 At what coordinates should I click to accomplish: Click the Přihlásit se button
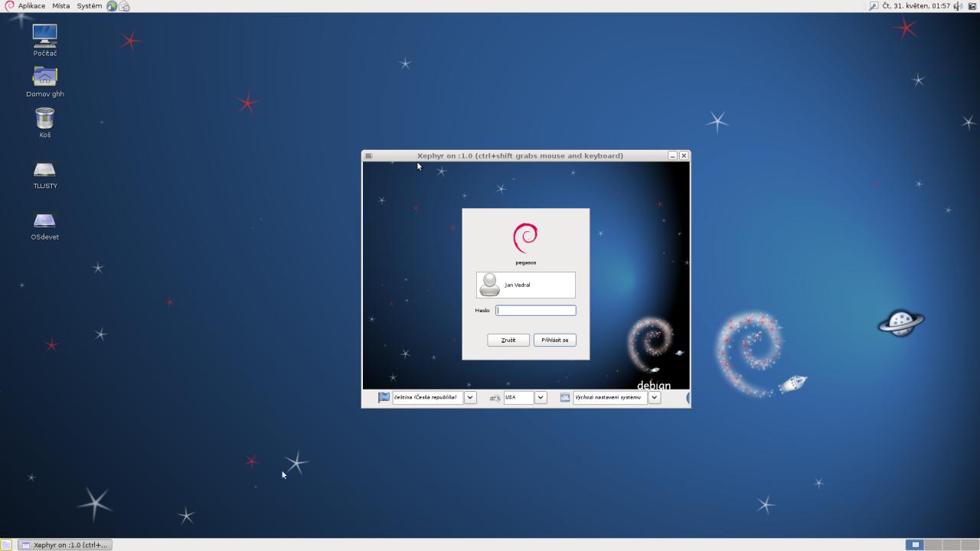tap(555, 340)
